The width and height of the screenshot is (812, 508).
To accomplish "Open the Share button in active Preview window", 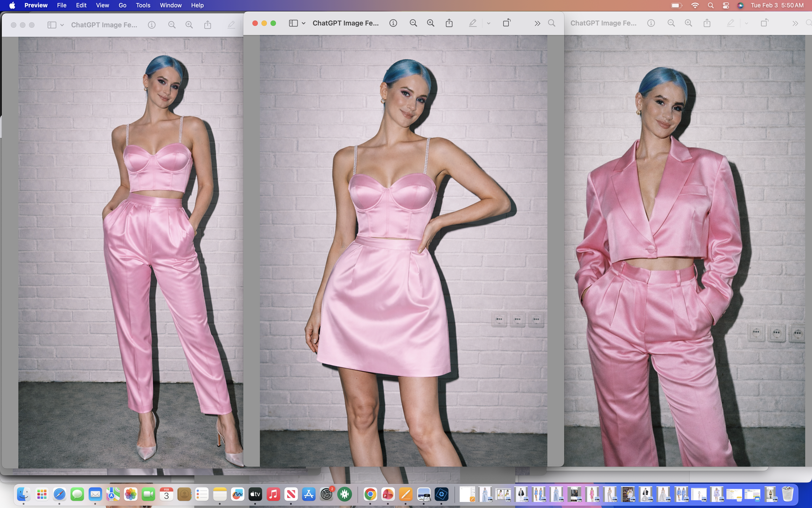I will tap(449, 23).
